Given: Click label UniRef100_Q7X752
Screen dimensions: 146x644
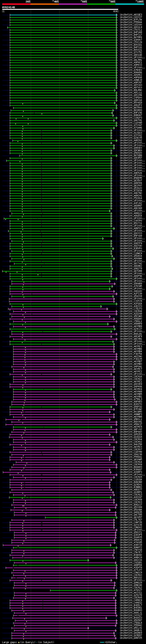Looking at the screenshot, I should [131, 53].
